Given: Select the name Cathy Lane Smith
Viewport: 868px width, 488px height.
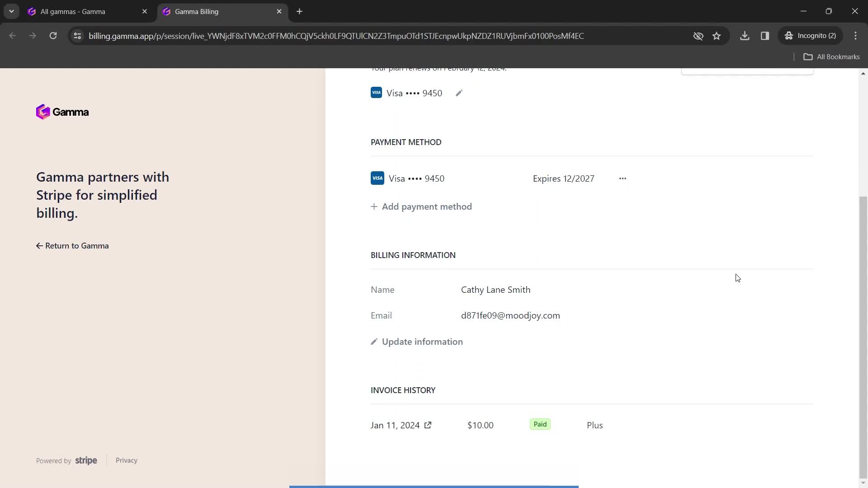Looking at the screenshot, I should point(496,290).
